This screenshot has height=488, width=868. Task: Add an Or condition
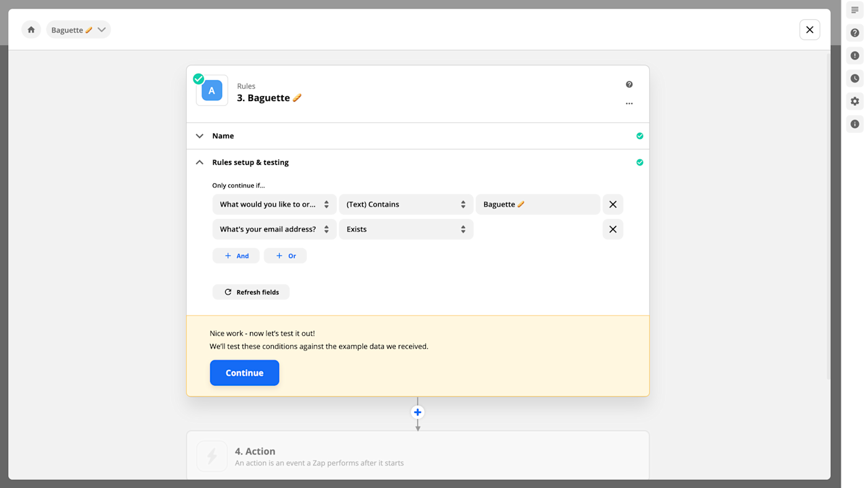coord(285,255)
